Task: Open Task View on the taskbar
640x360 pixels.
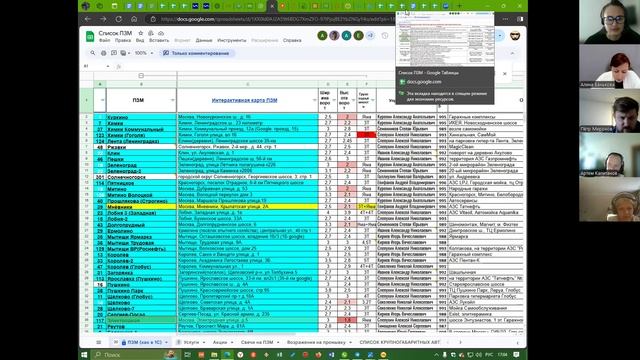Action: [x=188, y=355]
